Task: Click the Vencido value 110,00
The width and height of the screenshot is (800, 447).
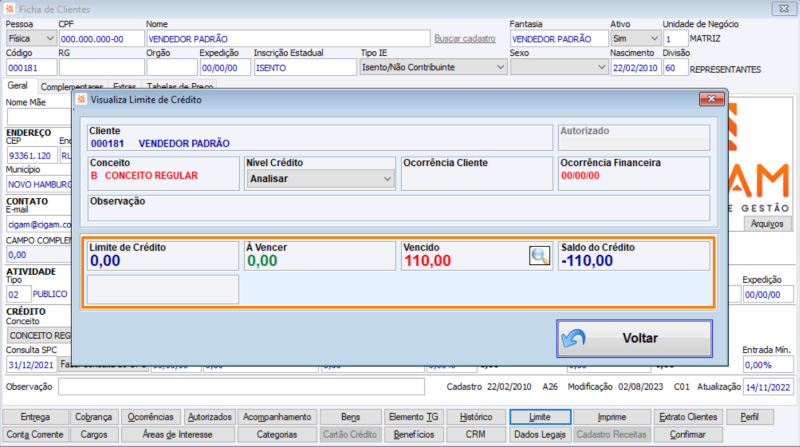Action: (x=428, y=261)
